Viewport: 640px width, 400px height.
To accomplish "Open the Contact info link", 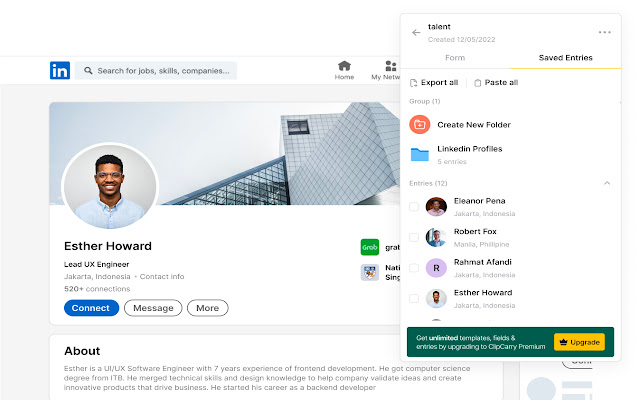I will point(162,277).
